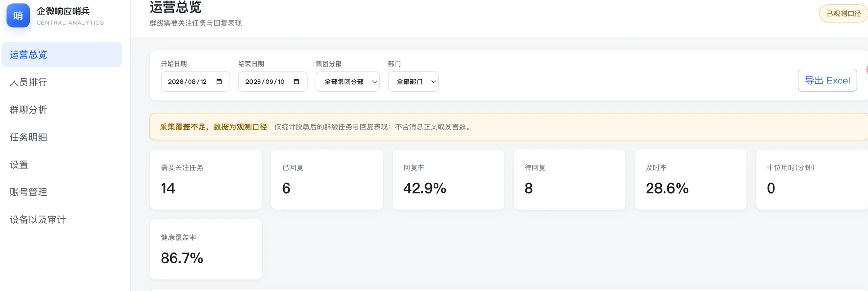Click the end date field 2026/09/10

coord(273,82)
